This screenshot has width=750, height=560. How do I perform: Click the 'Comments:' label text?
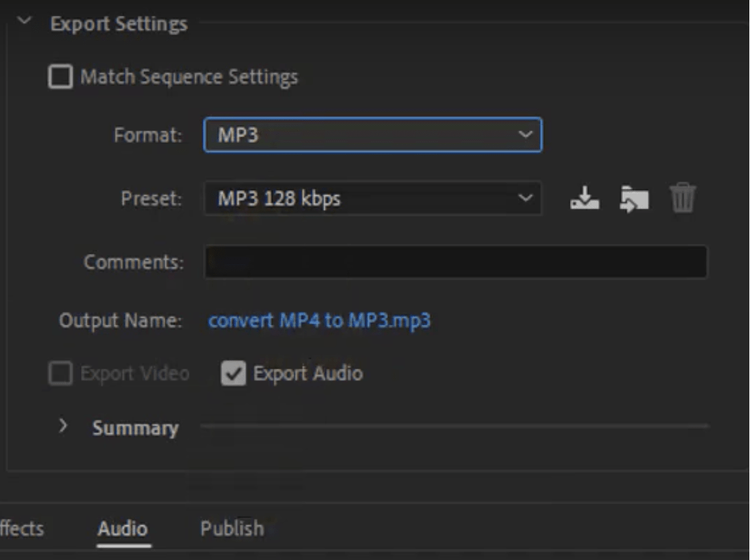pyautogui.click(x=134, y=262)
